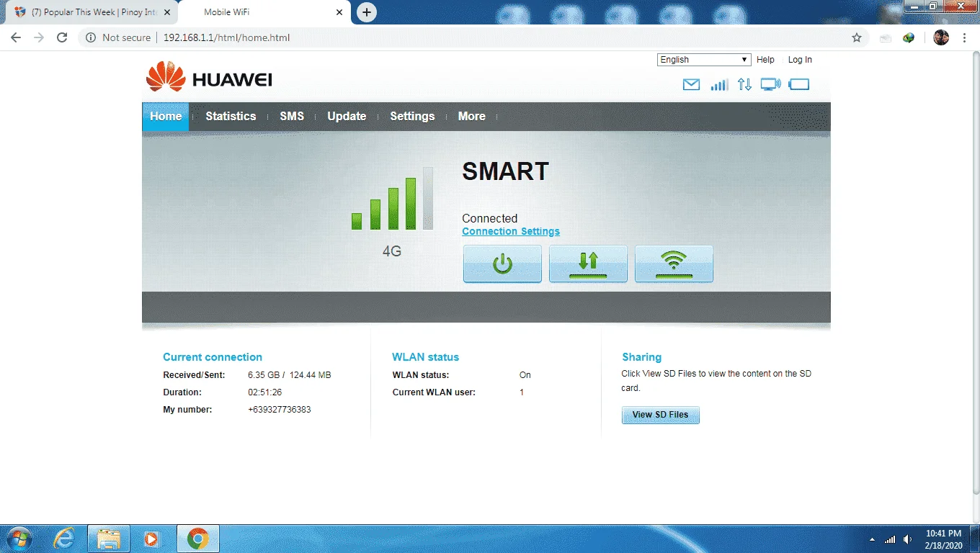Click the phone number +639327736383
The height and width of the screenshot is (553, 980).
pyautogui.click(x=280, y=410)
